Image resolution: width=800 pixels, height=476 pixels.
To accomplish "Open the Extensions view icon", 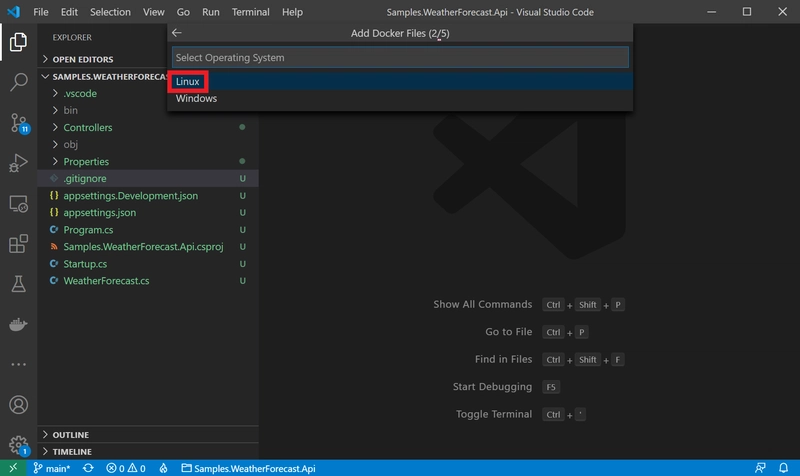I will [x=18, y=243].
